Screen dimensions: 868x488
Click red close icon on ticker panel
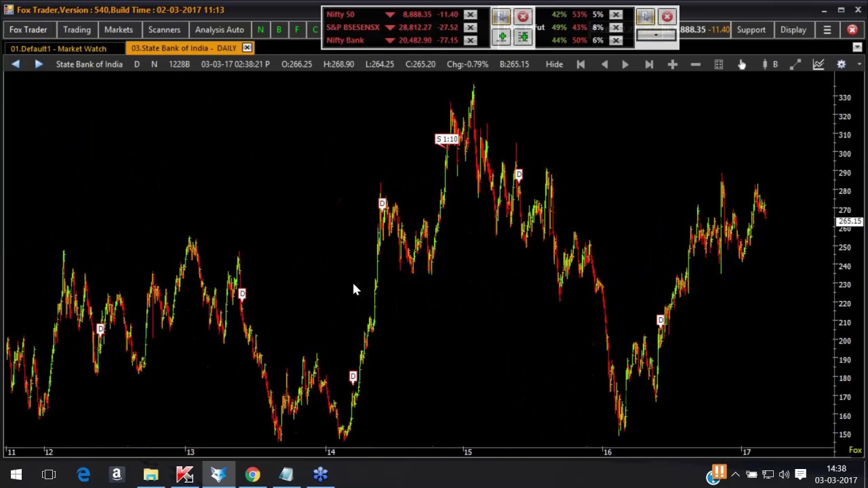(523, 16)
